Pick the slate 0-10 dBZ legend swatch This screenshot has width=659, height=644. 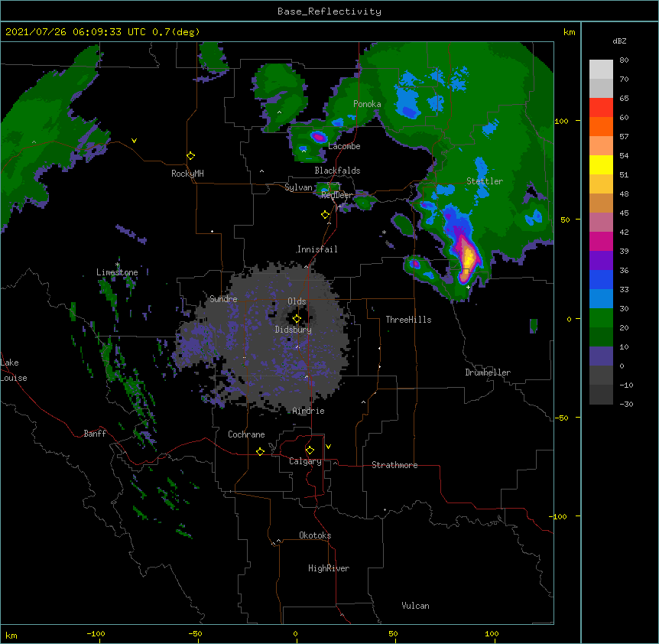601,356
